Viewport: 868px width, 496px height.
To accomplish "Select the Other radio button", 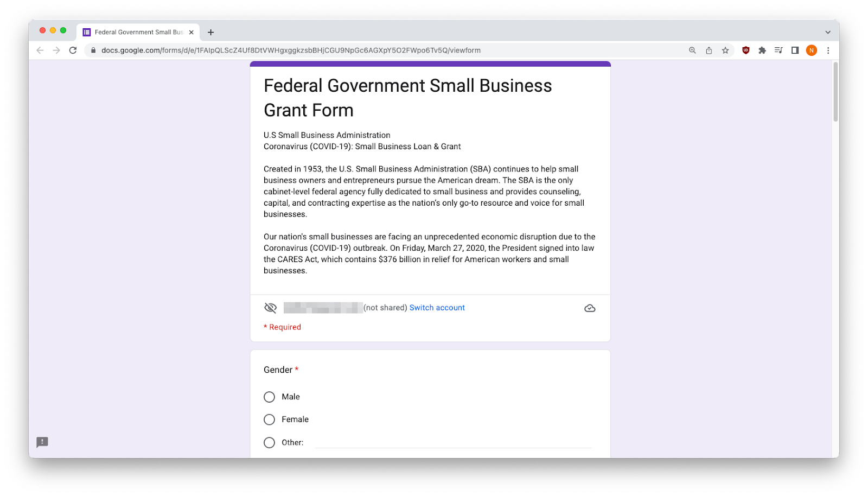I will point(269,443).
